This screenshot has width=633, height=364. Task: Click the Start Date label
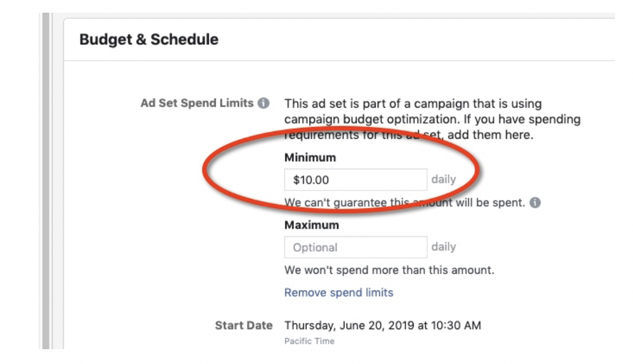244,325
